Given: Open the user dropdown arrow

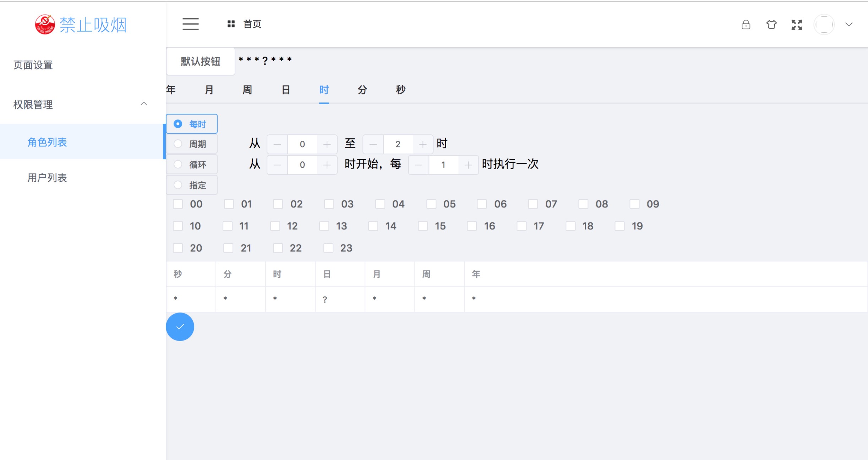Looking at the screenshot, I should click(849, 24).
